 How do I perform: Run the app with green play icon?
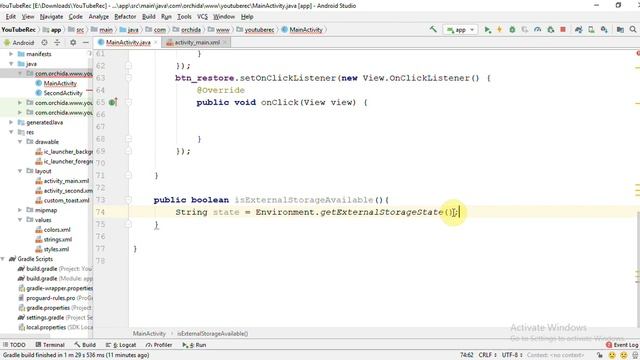[487, 29]
